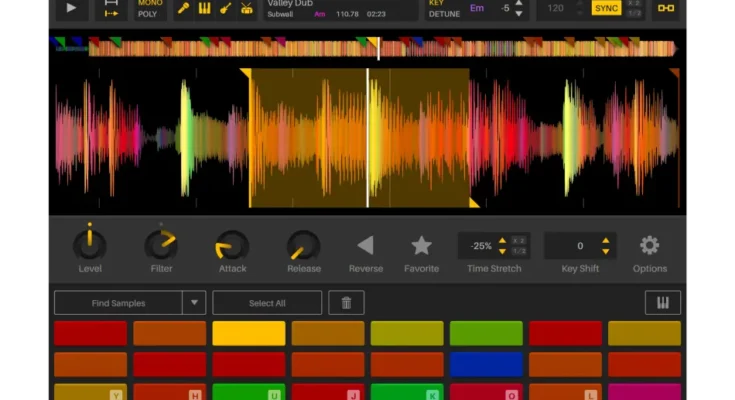The width and height of the screenshot is (735, 400).
Task: Select the piano keys instrument icon
Action: tap(205, 9)
